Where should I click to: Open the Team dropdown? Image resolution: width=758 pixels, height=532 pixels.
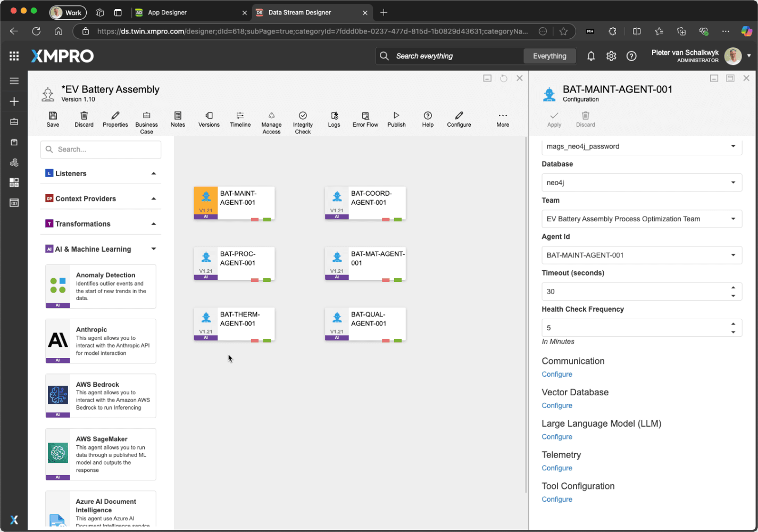click(641, 219)
